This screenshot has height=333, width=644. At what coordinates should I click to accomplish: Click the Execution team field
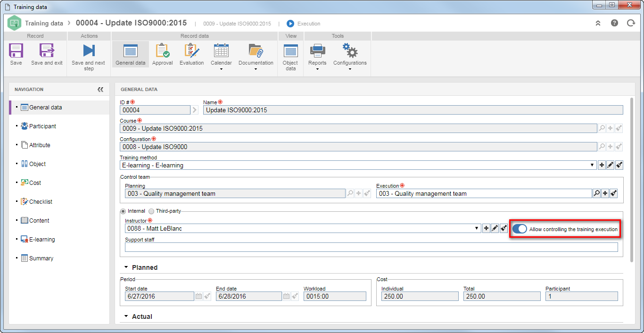point(484,193)
